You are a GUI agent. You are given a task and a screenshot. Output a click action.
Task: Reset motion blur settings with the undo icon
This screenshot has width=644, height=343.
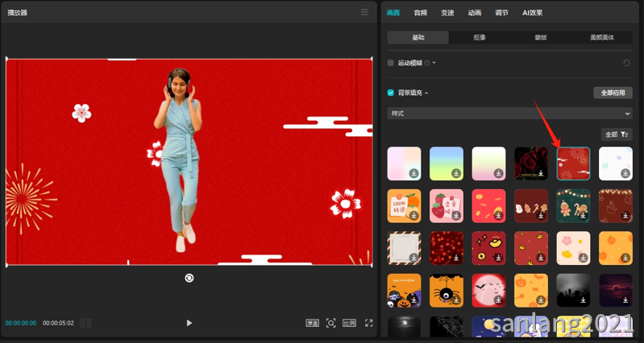tap(626, 63)
